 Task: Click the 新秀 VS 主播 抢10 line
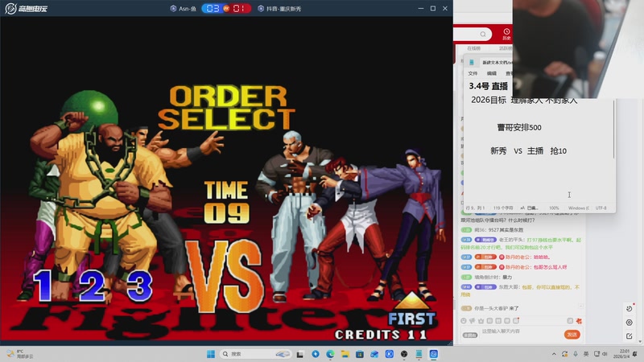click(x=528, y=151)
